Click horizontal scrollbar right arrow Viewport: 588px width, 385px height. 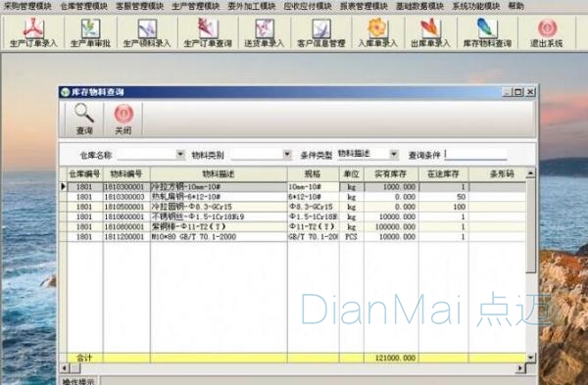coord(521,368)
